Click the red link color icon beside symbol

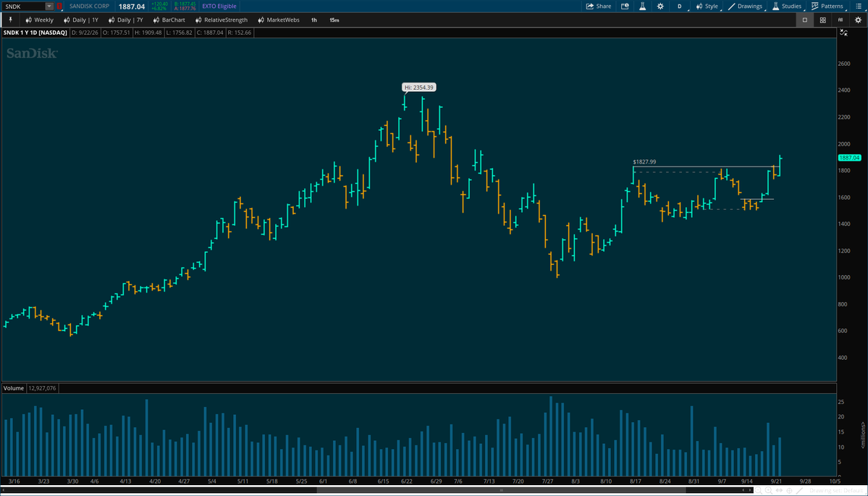(60, 6)
